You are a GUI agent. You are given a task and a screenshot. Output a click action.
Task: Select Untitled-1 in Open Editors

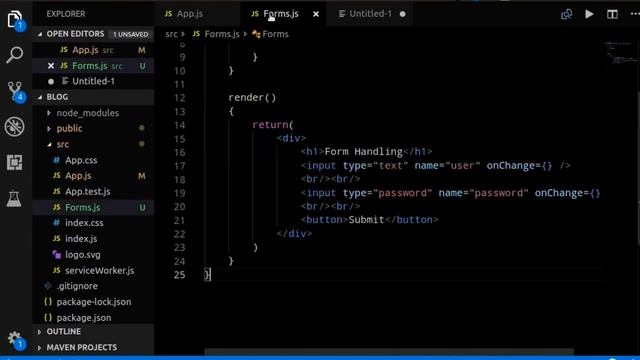point(93,81)
